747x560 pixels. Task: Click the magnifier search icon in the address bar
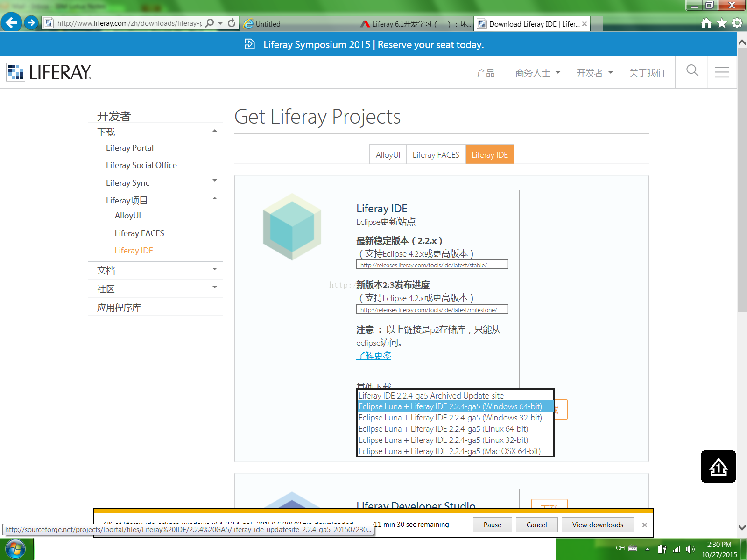click(x=210, y=23)
